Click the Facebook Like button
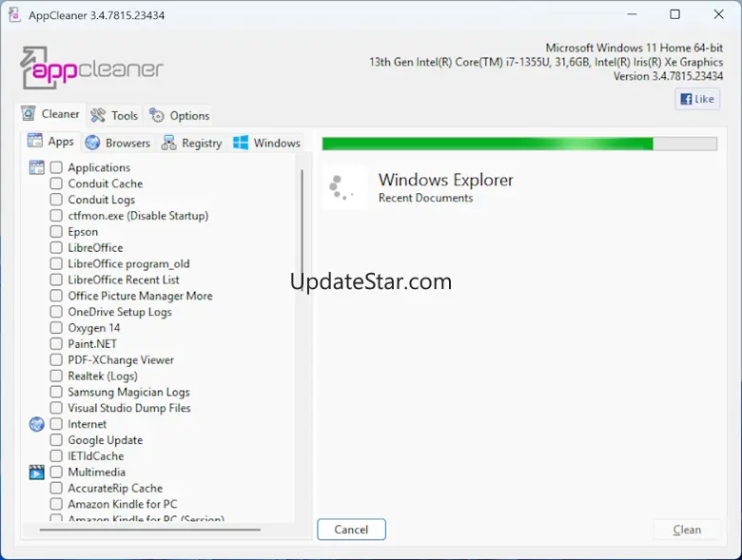The width and height of the screenshot is (742, 560). 697,99
